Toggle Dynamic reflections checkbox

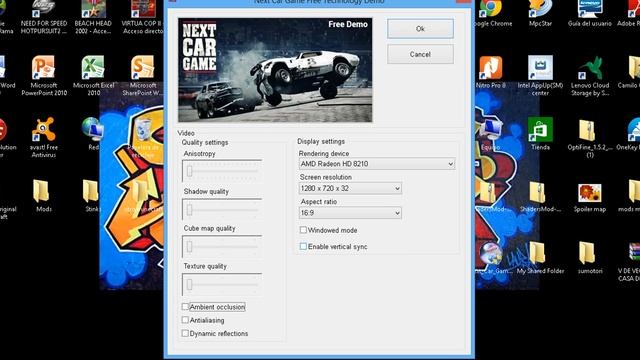[185, 333]
